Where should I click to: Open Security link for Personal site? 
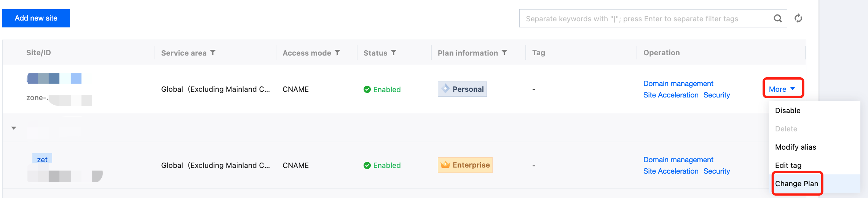716,95
